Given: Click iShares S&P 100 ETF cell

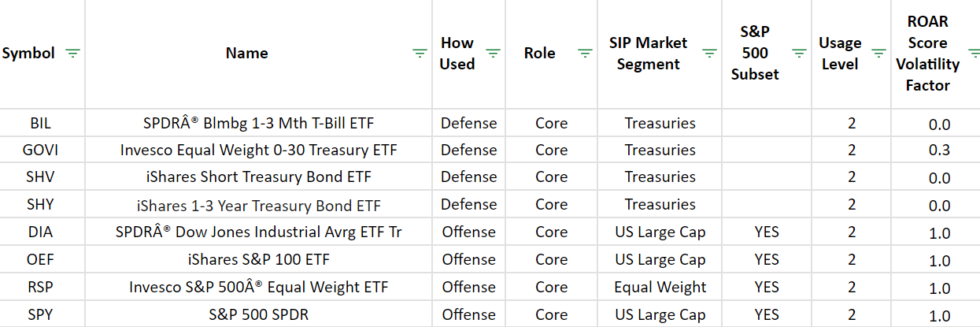Looking at the screenshot, I should (259, 259).
